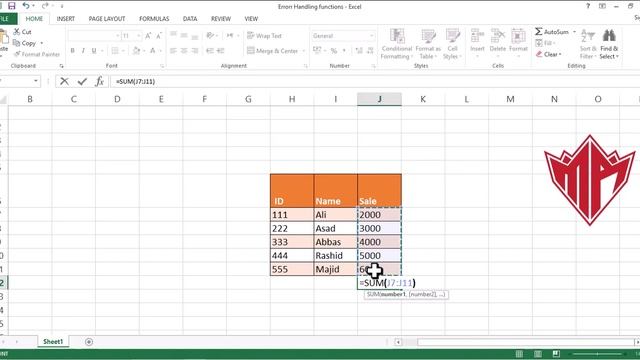The image size is (640, 360).
Task: Toggle Wrap Text
Action: coord(264,36)
